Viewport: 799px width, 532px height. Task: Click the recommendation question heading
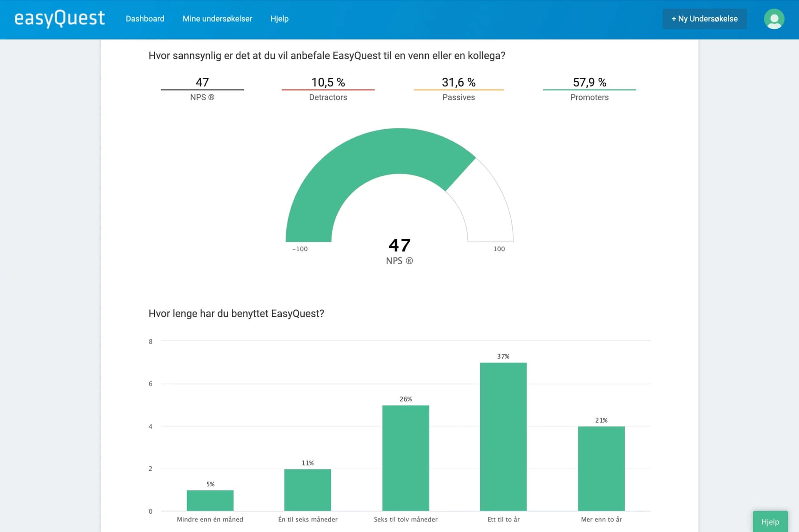click(327, 56)
